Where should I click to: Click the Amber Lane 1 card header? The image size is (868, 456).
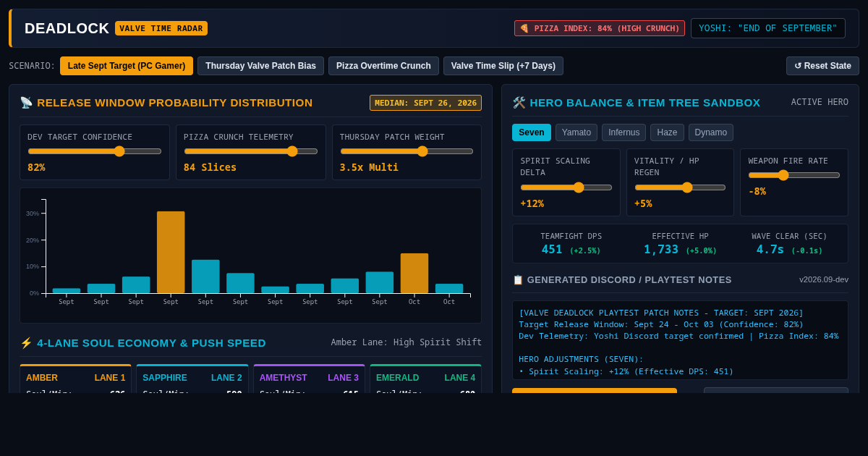(x=75, y=378)
